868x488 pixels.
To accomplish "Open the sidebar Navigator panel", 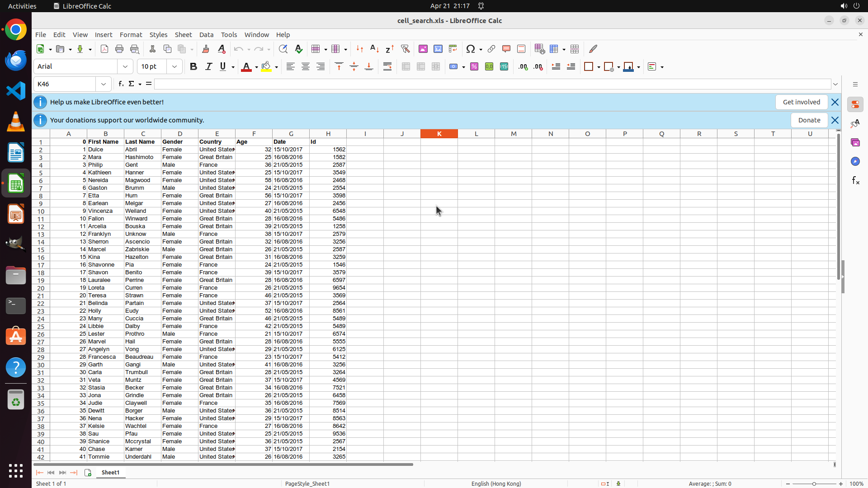I will pos(855,161).
